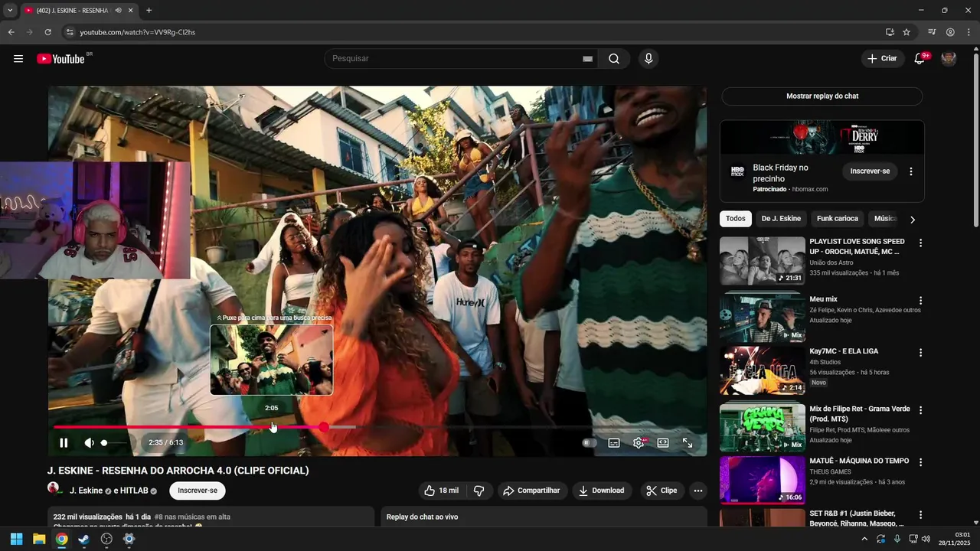Screen dimensions: 980x551
Task: Open Playlist Love Song Speed Up thumbnail
Action: 763,261
